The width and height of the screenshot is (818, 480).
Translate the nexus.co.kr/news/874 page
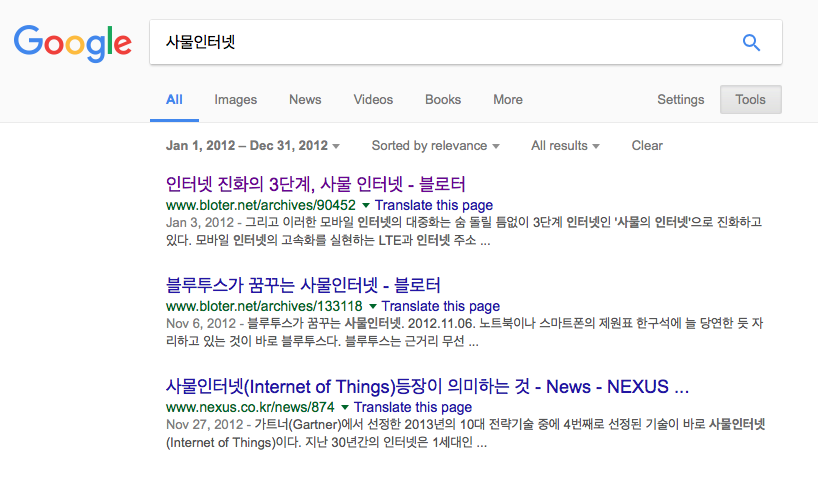[x=413, y=407]
